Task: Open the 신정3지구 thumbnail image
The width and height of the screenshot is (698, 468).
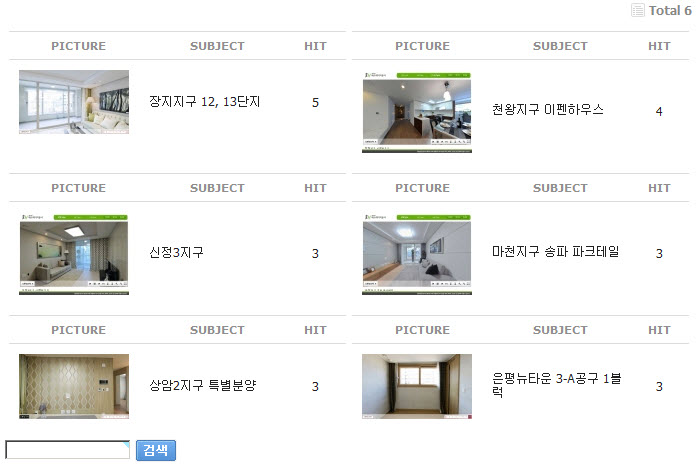Action: 74,254
